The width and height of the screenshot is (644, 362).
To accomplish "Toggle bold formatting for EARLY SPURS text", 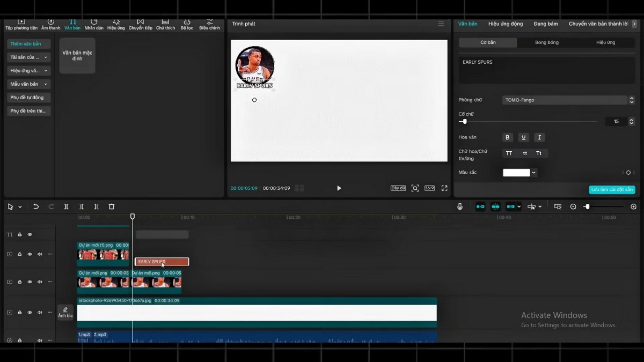I will (507, 137).
